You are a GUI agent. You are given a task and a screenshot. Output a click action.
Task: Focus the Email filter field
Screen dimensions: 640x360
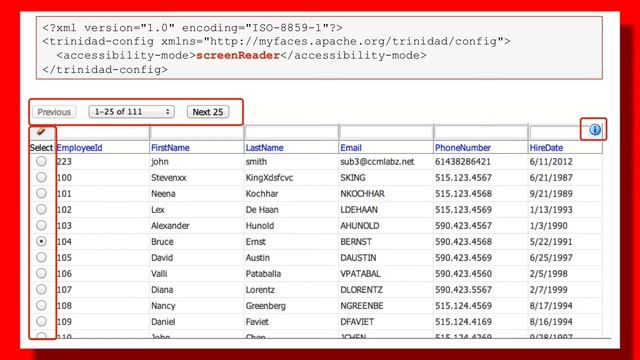[387, 132]
